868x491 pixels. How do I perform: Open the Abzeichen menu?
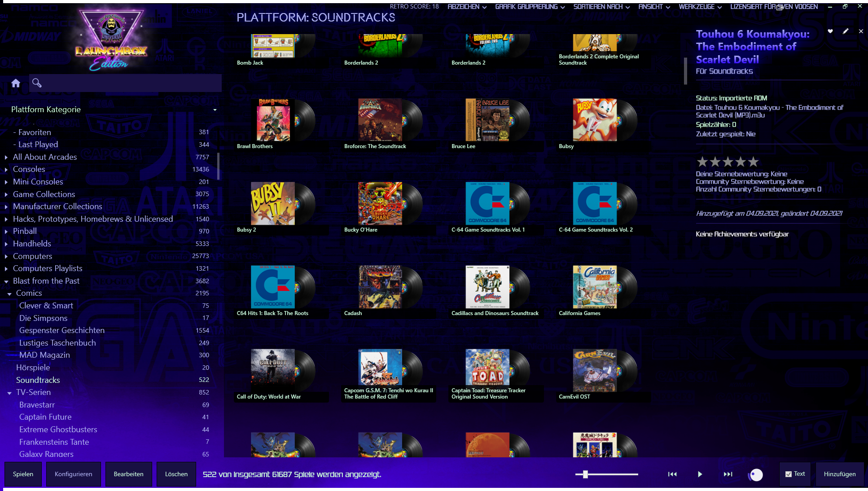[467, 7]
